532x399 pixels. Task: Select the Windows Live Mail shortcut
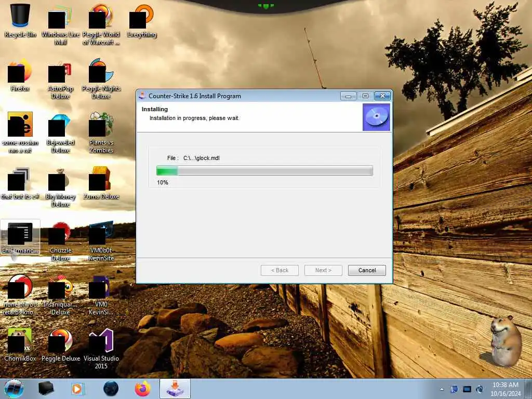[60, 24]
